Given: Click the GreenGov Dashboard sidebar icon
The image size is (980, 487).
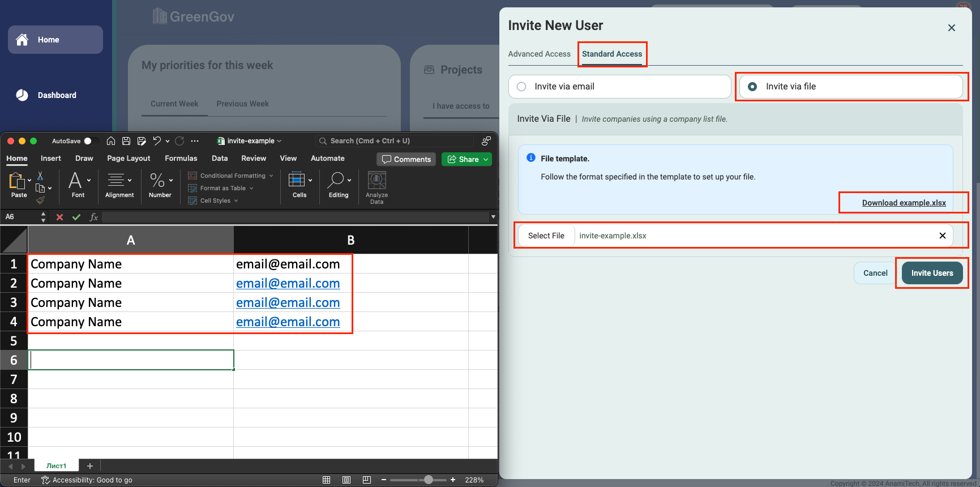Looking at the screenshot, I should coord(22,95).
